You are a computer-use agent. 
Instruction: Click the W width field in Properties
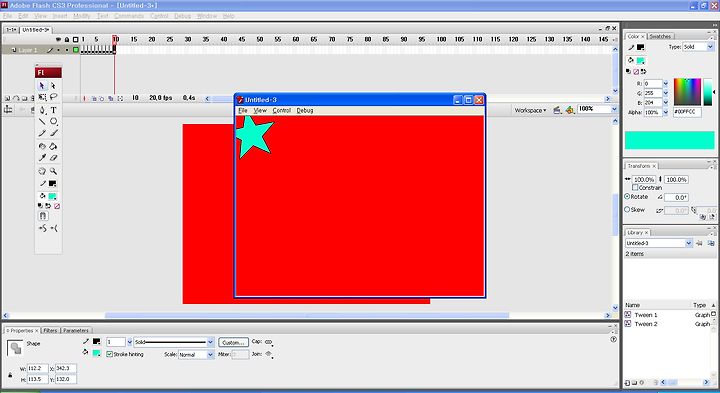point(37,368)
